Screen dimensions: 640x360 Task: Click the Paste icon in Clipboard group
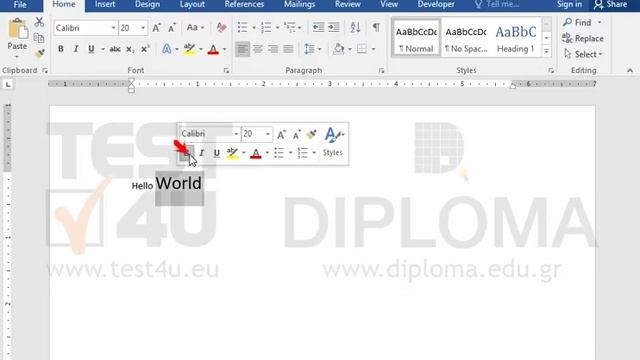pyautogui.click(x=17, y=30)
